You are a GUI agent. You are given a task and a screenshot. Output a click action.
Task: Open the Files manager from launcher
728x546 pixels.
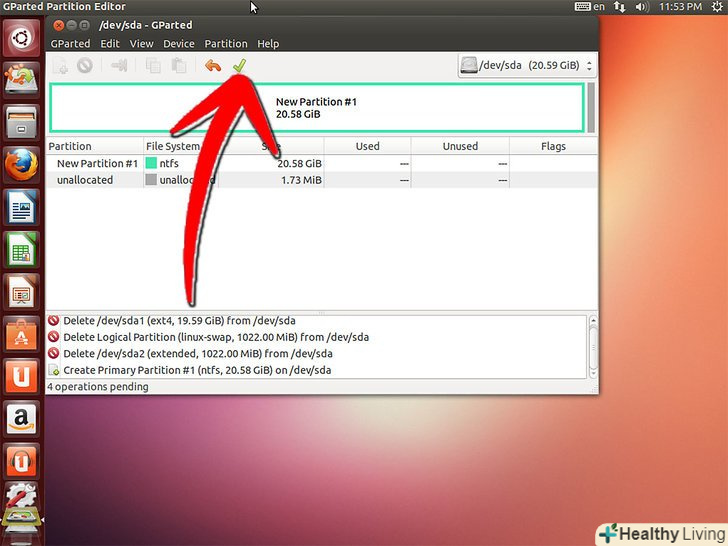tap(21, 122)
